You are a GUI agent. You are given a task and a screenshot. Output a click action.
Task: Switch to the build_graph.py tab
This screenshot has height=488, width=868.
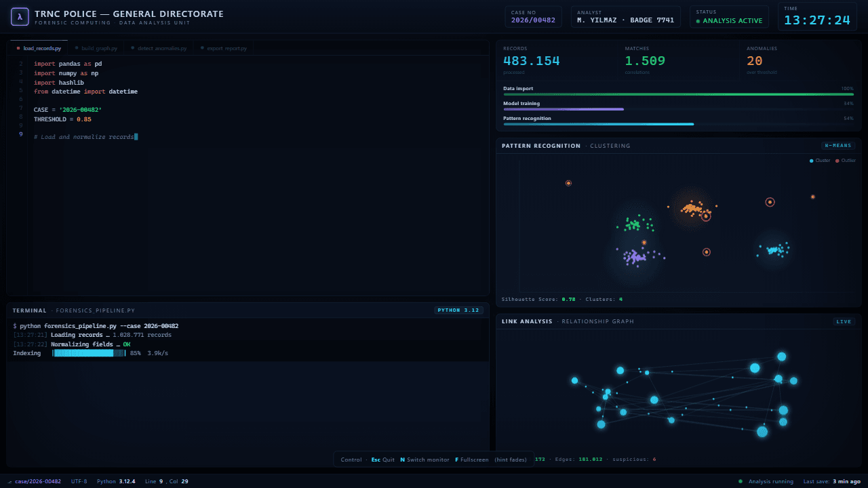tap(96, 48)
